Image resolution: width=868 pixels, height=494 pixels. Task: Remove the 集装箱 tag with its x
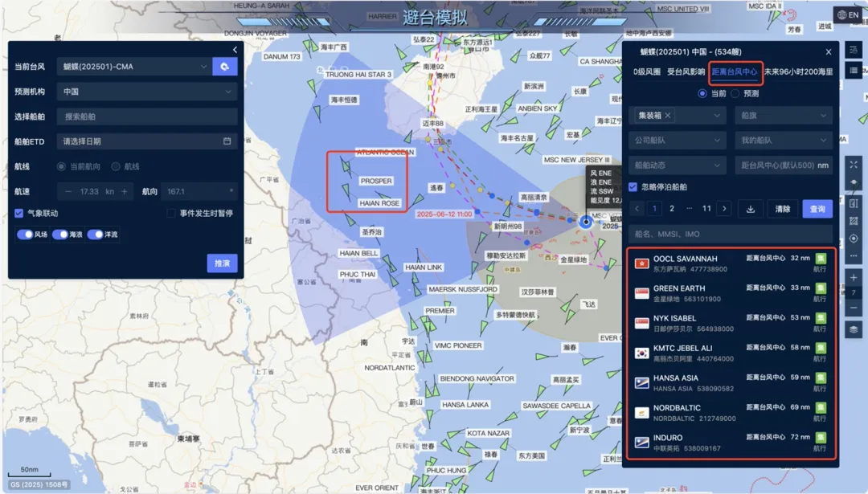(x=668, y=116)
